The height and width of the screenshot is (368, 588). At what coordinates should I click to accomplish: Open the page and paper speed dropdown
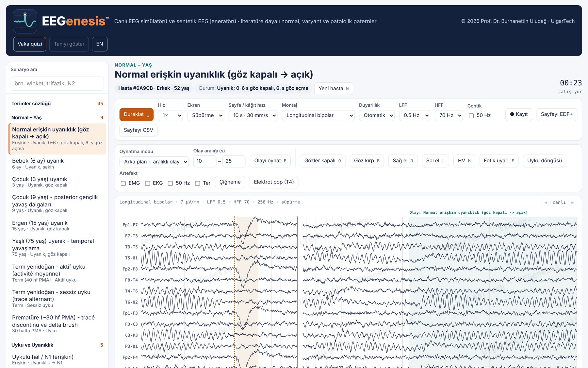pyautogui.click(x=253, y=115)
